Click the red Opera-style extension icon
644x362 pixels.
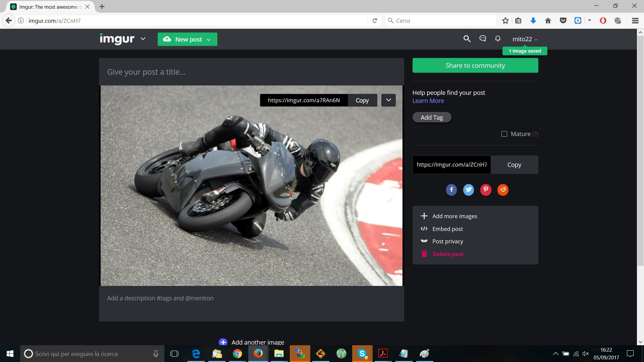tap(603, 21)
